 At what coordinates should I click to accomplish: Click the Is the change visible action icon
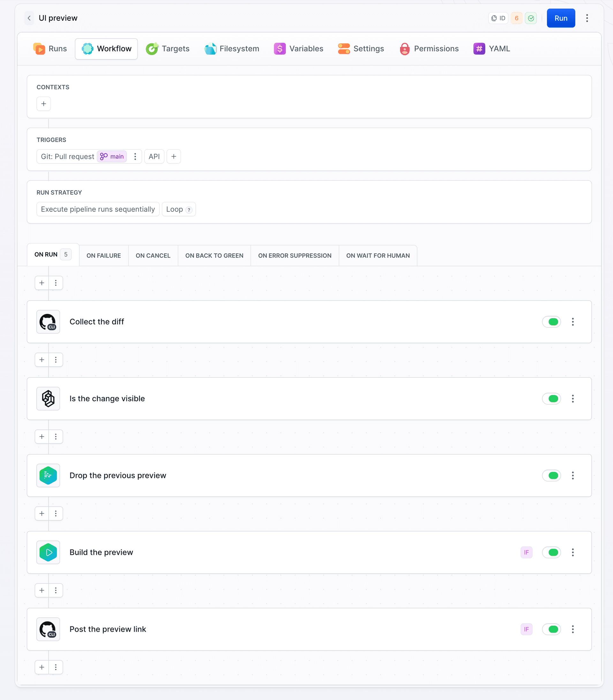(x=48, y=398)
